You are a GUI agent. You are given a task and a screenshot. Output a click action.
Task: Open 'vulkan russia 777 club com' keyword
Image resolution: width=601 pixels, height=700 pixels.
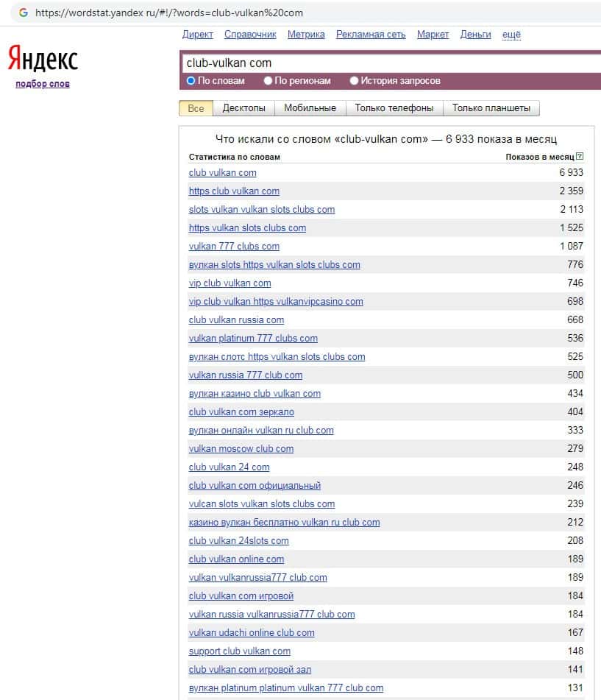coord(246,375)
